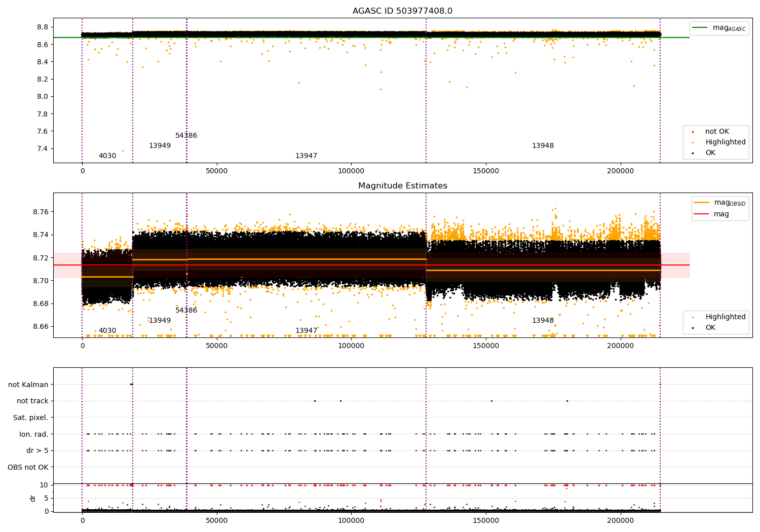The image size is (760, 532).
Task: Click 'Highlighted' in the AGASC plot legend
Action: coord(726,142)
